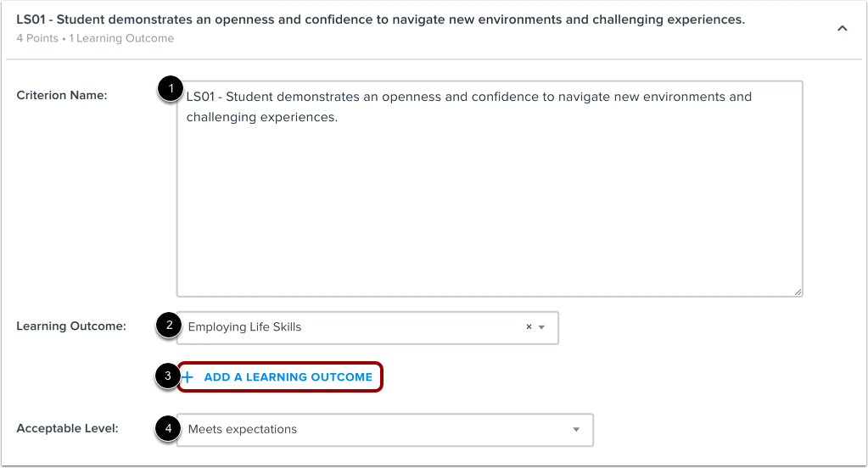Click inside the Criterion Name text area
This screenshot has height=468, width=868.
(x=489, y=195)
